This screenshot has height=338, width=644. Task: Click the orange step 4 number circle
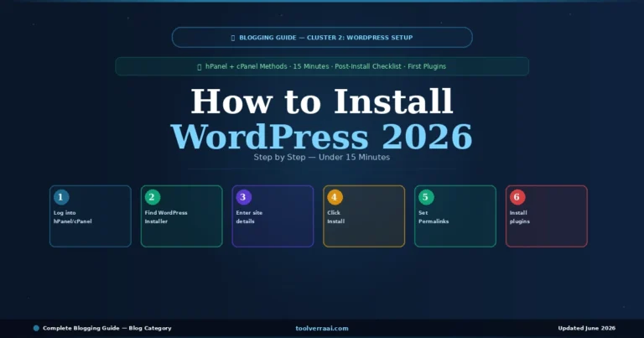(x=335, y=197)
